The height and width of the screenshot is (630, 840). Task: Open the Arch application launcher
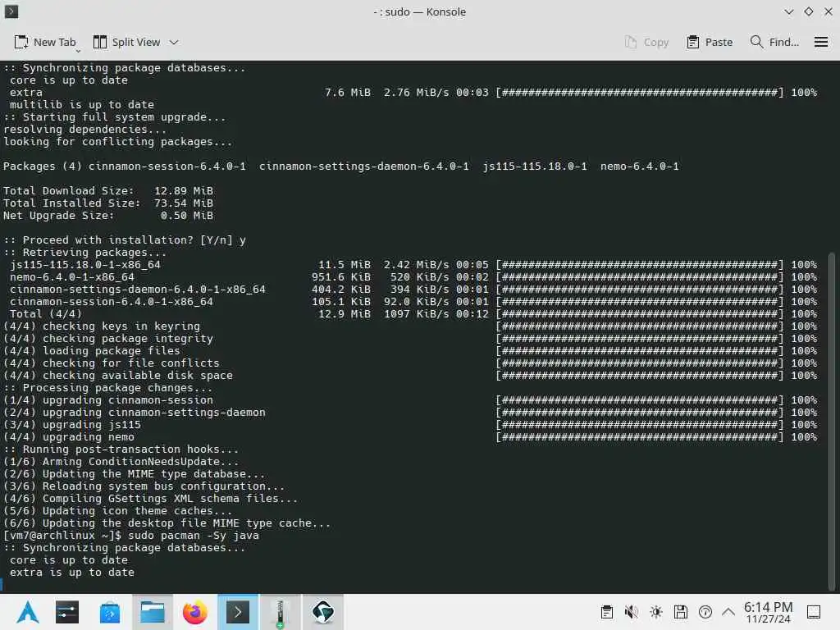coord(27,612)
